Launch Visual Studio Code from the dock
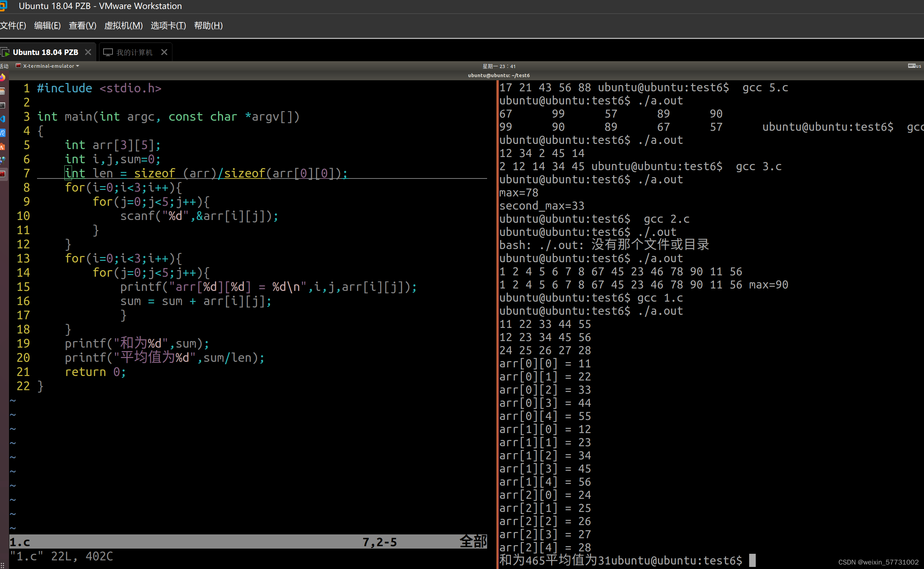 tap(3, 119)
